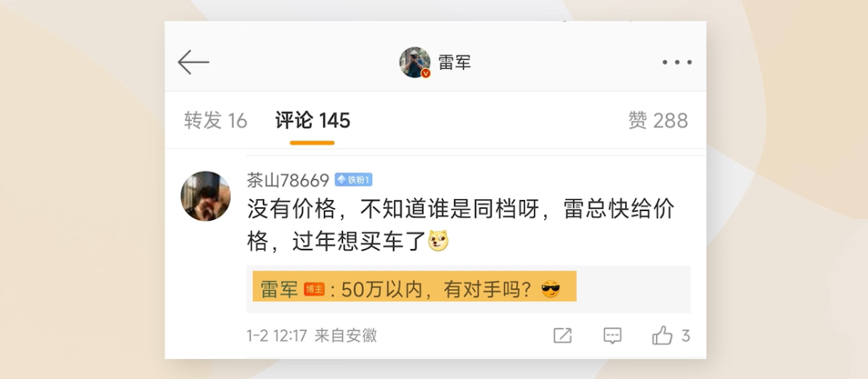This screenshot has height=379, width=868.
Task: Tap 雷军's avatar in the header
Action: 416,62
